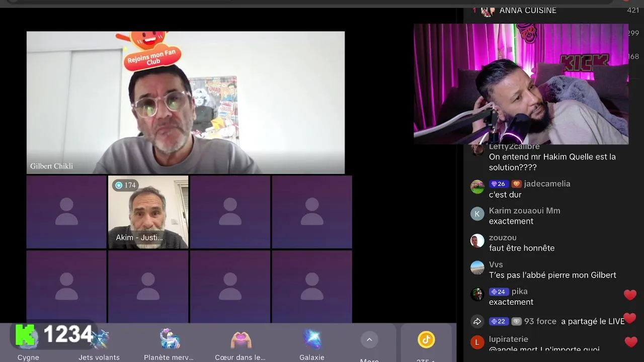Send the Cygne gift
644x362 pixels.
(x=28, y=344)
